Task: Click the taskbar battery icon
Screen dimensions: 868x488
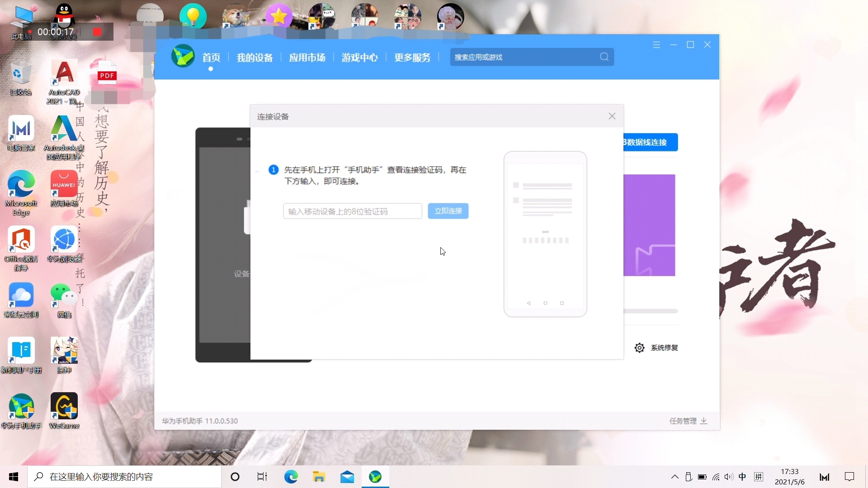Action: coord(702,477)
